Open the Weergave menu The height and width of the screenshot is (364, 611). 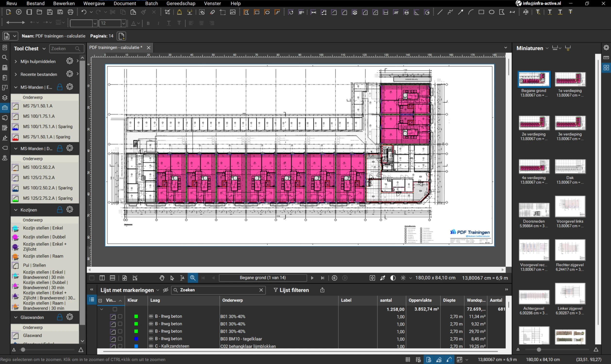94,3
